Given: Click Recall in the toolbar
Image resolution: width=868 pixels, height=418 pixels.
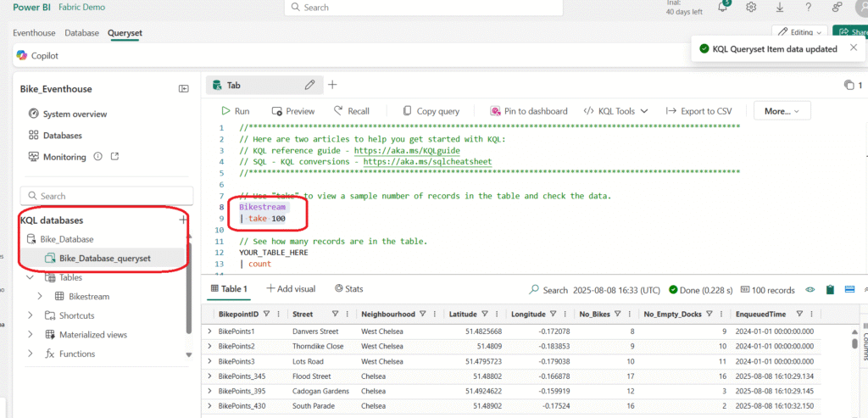Looking at the screenshot, I should point(352,111).
